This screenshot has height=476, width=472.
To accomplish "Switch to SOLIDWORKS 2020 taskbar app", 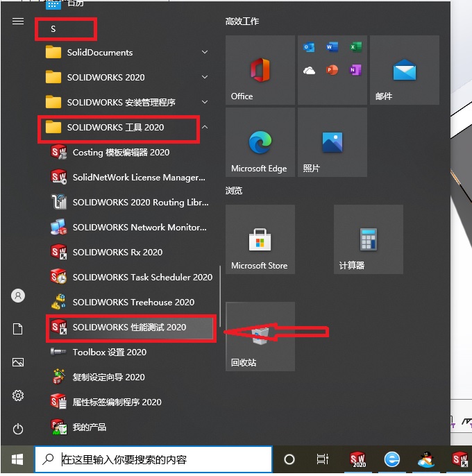I will pos(357,459).
